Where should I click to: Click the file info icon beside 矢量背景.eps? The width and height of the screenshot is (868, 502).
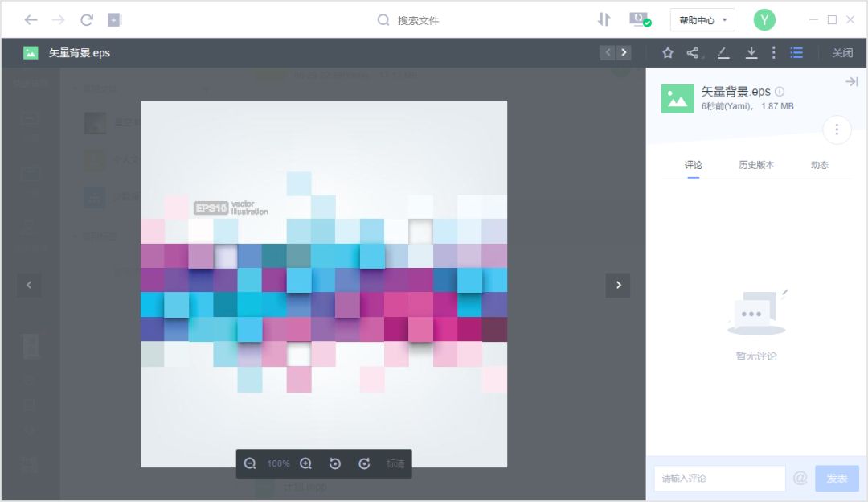click(780, 92)
